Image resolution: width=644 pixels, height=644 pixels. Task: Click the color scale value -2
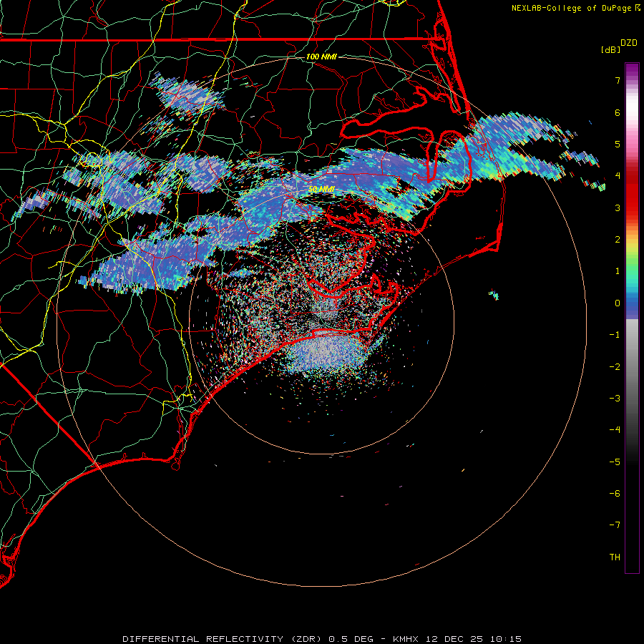coord(615,366)
